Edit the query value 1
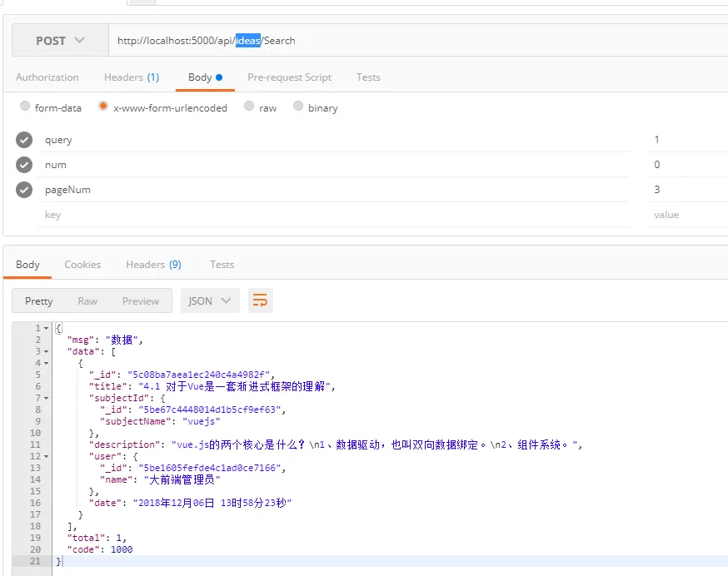 (x=687, y=140)
